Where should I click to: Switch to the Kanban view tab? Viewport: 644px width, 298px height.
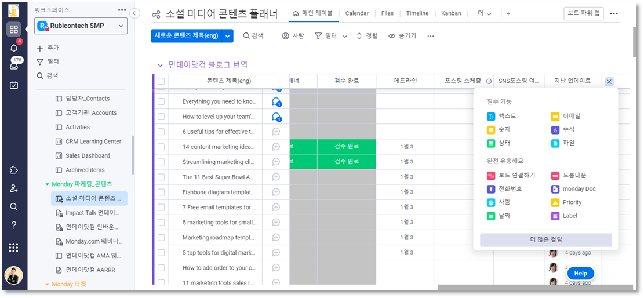[451, 13]
